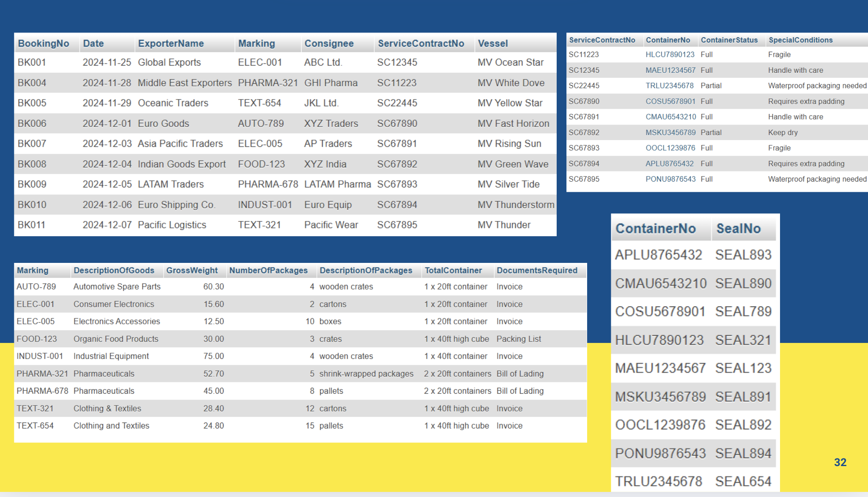868x497 pixels.
Task: Select the BookingNo column header
Action: (44, 43)
